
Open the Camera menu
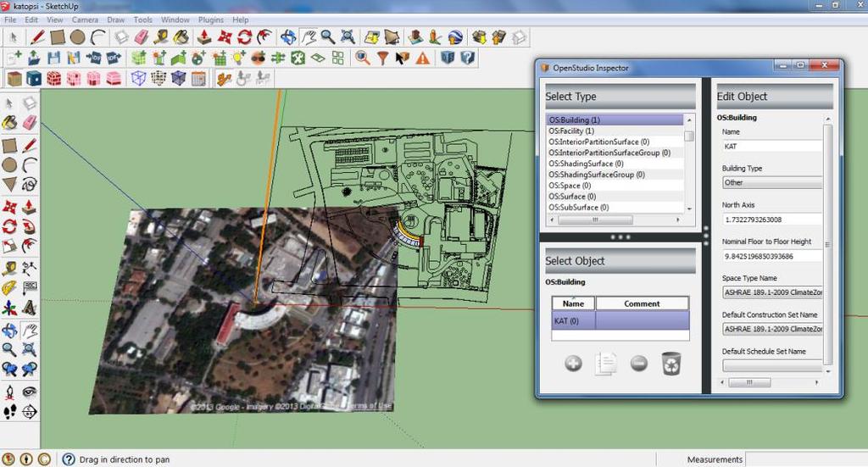pyautogui.click(x=85, y=19)
